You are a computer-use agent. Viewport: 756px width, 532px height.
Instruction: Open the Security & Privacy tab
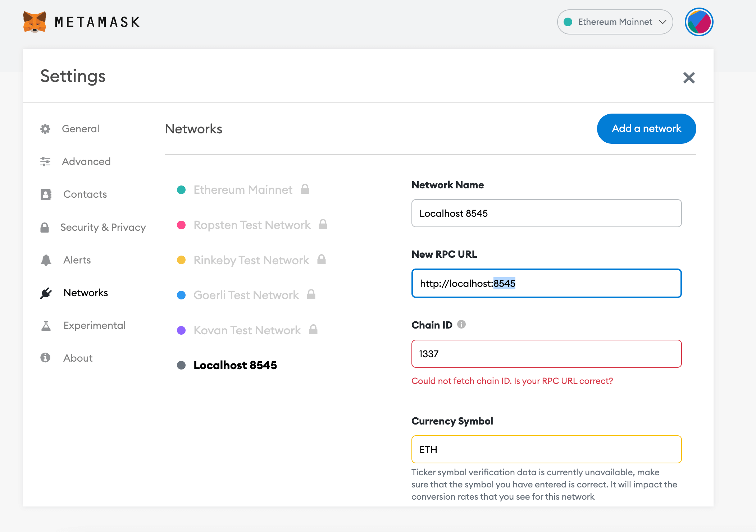pyautogui.click(x=103, y=227)
